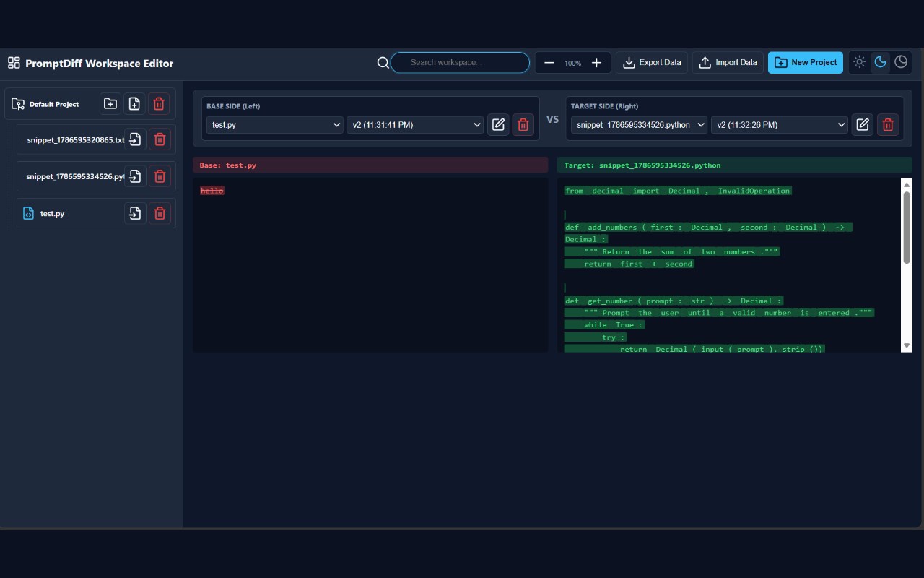Add new file in Default Project
The image size is (924, 578).
pos(134,104)
